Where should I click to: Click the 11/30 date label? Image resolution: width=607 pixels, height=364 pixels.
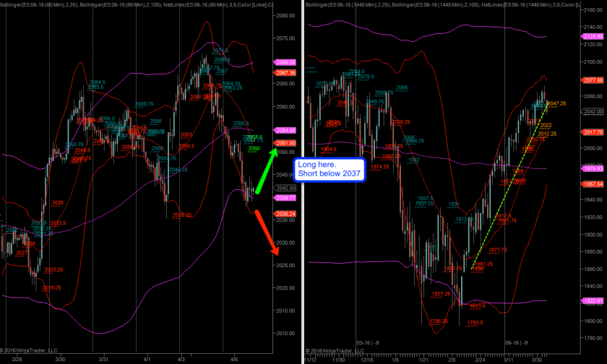[x=338, y=360]
